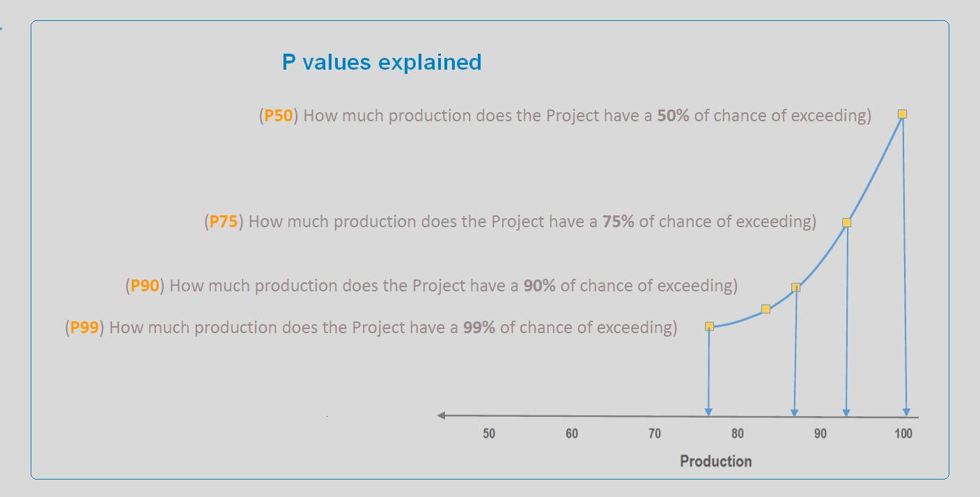The height and width of the screenshot is (497, 980).
Task: Click the yellow marker at the P50 point
Action: pyautogui.click(x=902, y=114)
